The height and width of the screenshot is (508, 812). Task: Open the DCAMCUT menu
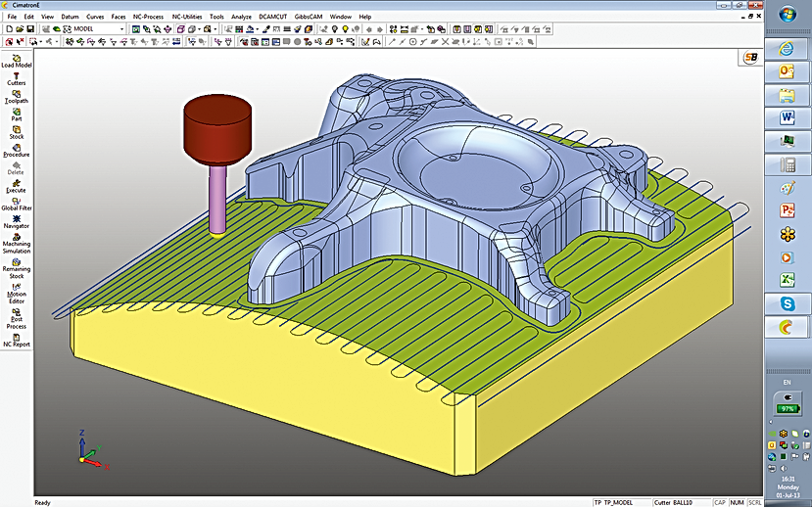coord(273,17)
